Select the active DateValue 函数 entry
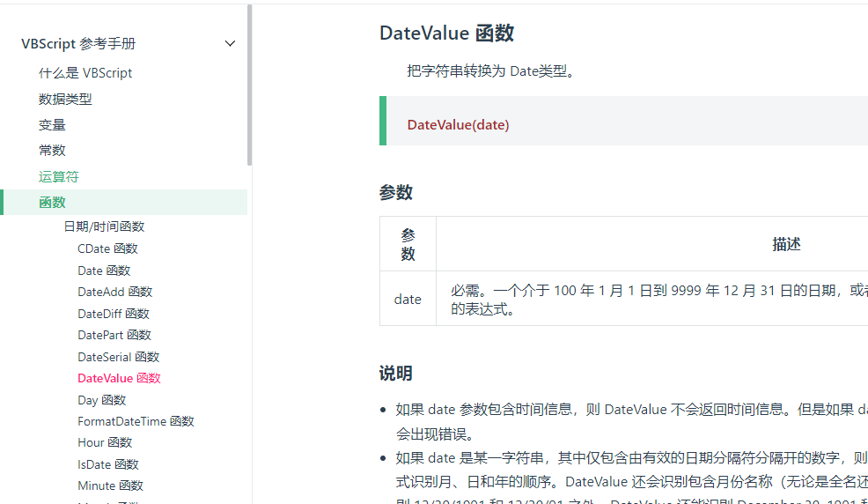This screenshot has width=868, height=504. tap(119, 378)
